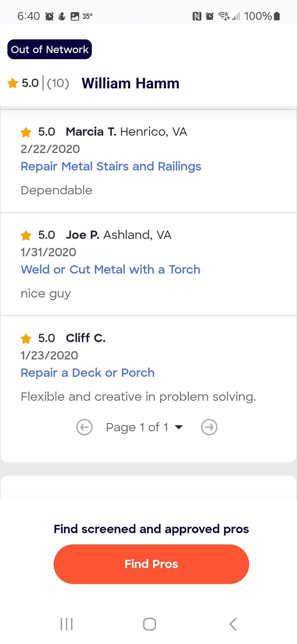Open the Android recent apps button
The image size is (297, 644).
(x=66, y=624)
